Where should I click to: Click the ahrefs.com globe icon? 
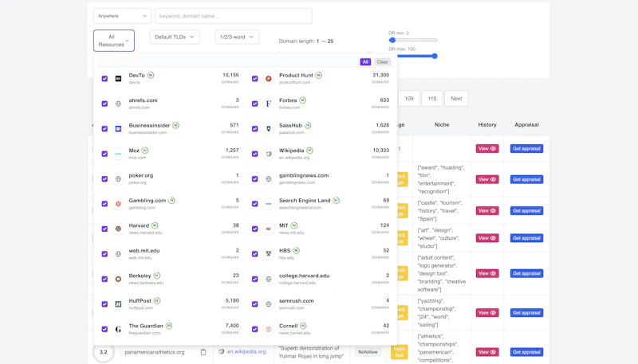point(118,104)
